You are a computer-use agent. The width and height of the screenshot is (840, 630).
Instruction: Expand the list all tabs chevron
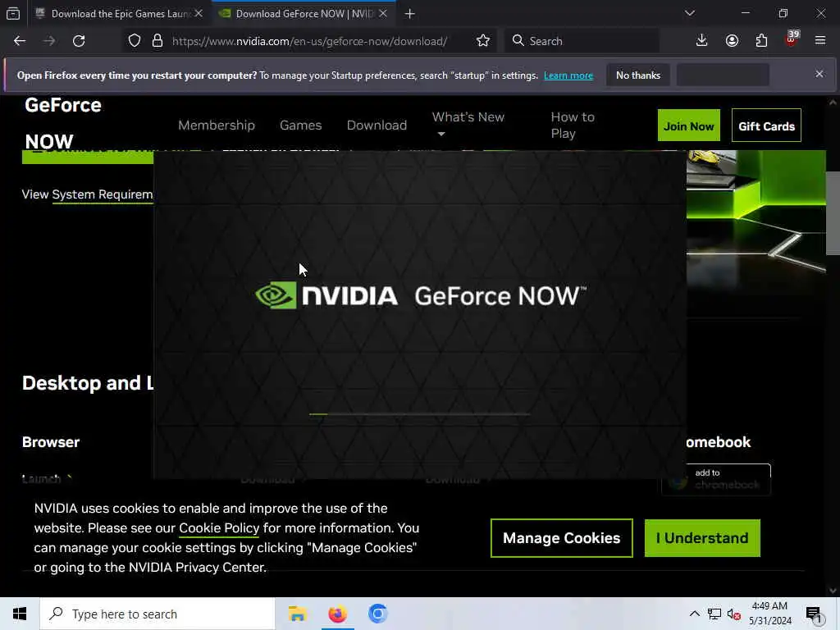(690, 13)
